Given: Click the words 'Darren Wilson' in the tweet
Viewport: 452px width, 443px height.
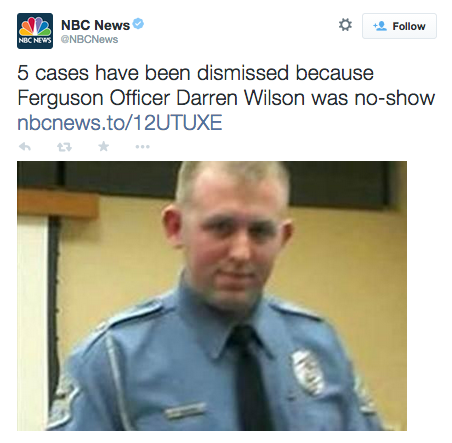Looking at the screenshot, I should click(240, 98).
